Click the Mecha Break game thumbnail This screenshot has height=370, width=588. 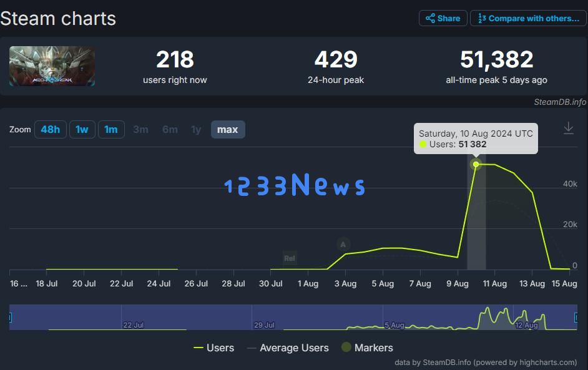point(52,66)
